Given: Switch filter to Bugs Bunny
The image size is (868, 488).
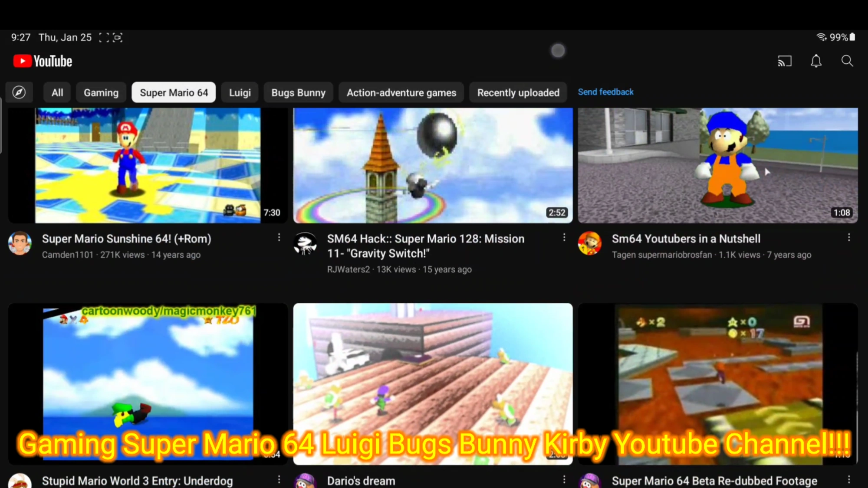Looking at the screenshot, I should 298,92.
